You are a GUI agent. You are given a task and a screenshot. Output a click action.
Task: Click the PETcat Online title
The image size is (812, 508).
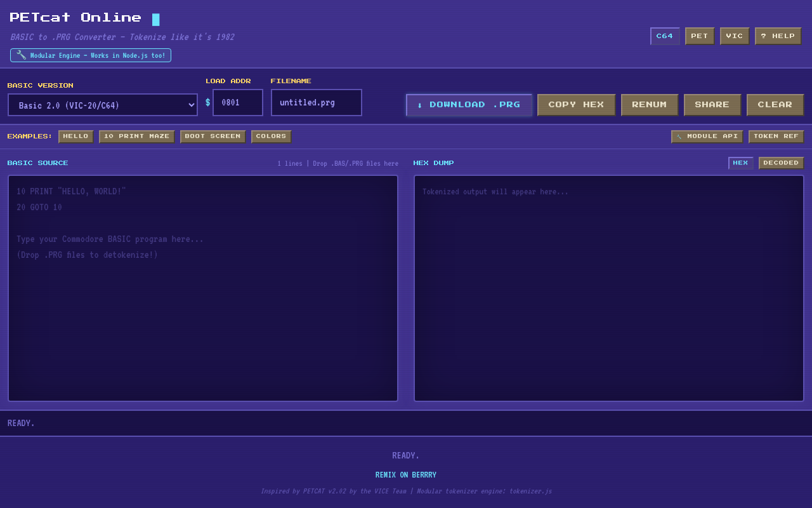(75, 18)
